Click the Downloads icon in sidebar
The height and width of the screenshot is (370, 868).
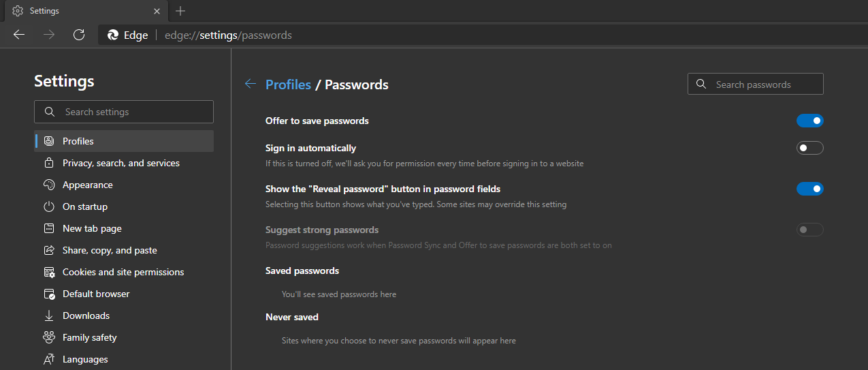pyautogui.click(x=49, y=315)
